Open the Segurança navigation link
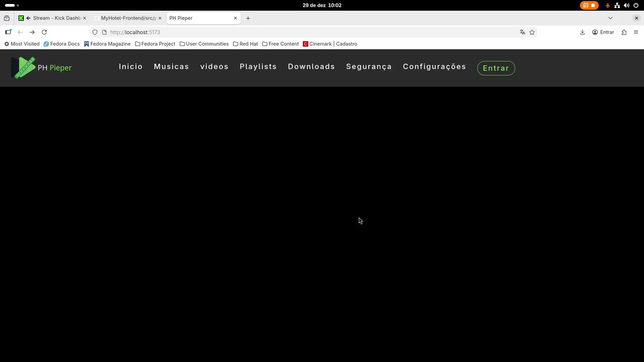Screen dimensions: 644x362 (369, 66)
